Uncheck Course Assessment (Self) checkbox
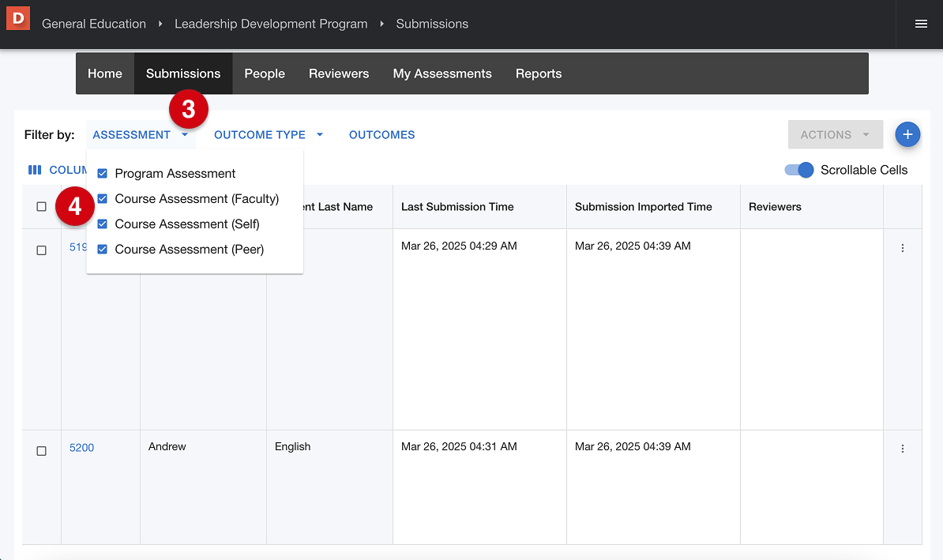This screenshot has width=943, height=560. (103, 224)
